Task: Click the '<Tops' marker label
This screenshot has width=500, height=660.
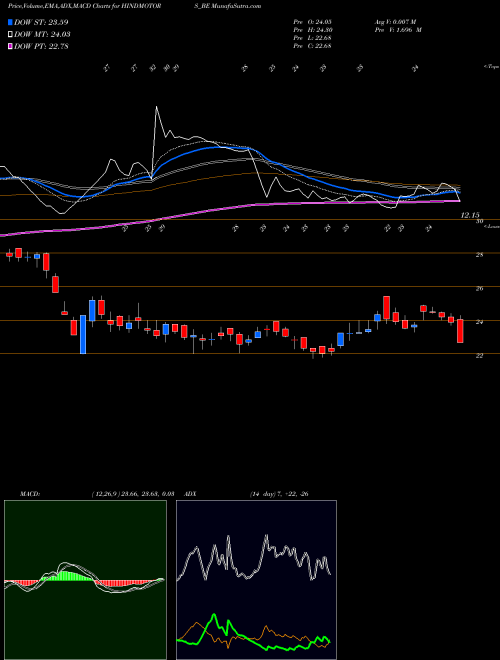Action: coord(492,67)
